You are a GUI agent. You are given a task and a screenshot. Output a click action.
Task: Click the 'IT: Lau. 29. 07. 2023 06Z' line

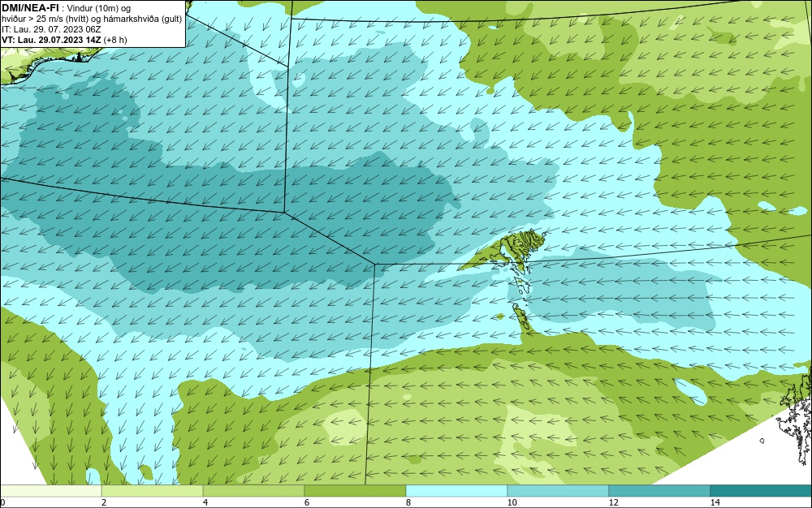[51, 29]
